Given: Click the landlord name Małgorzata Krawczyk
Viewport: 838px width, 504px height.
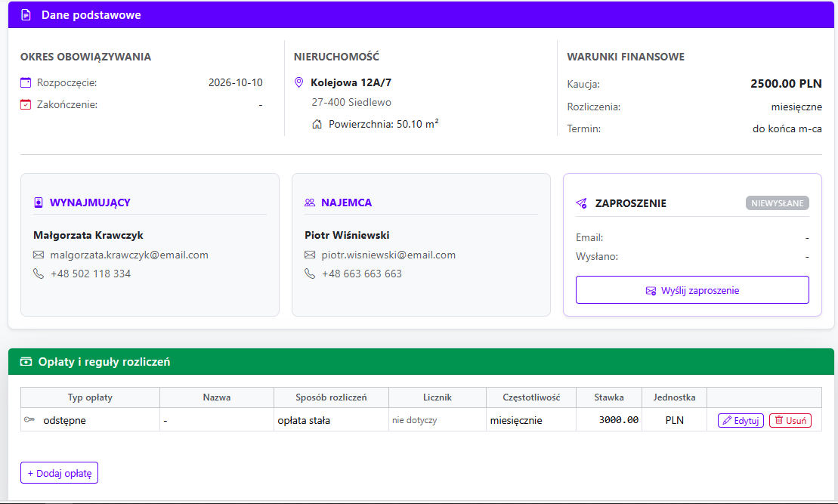Looking at the screenshot, I should coord(88,235).
